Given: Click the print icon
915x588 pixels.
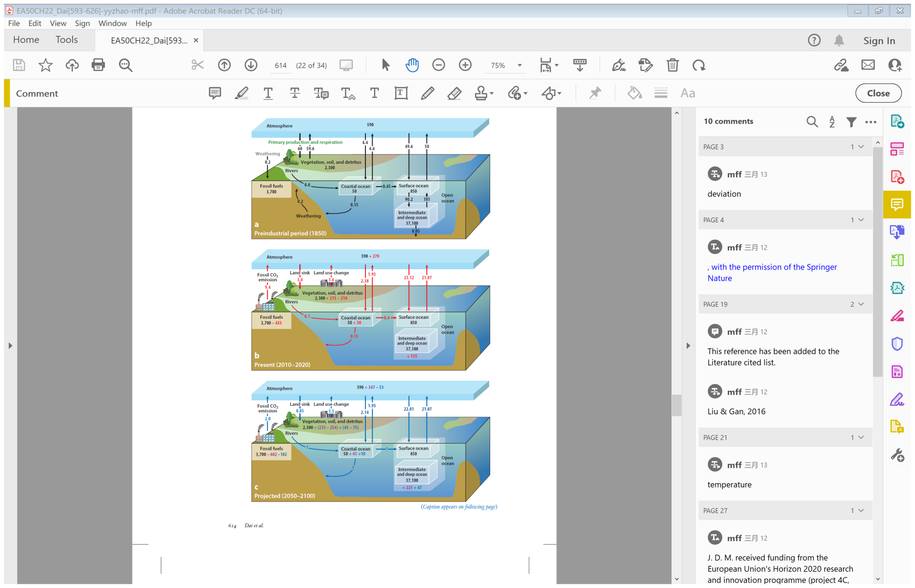Looking at the screenshot, I should tap(98, 65).
